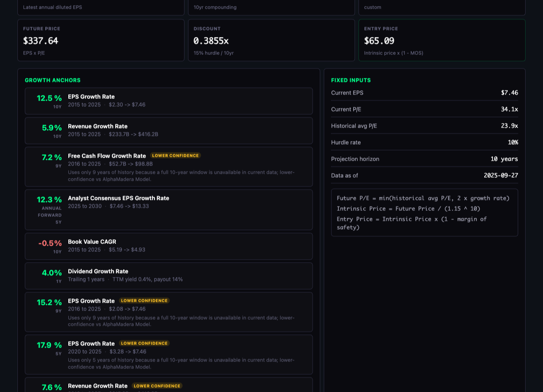
Task: Open the Latest annual diluted EPS dropdown
Action: click(x=101, y=7)
